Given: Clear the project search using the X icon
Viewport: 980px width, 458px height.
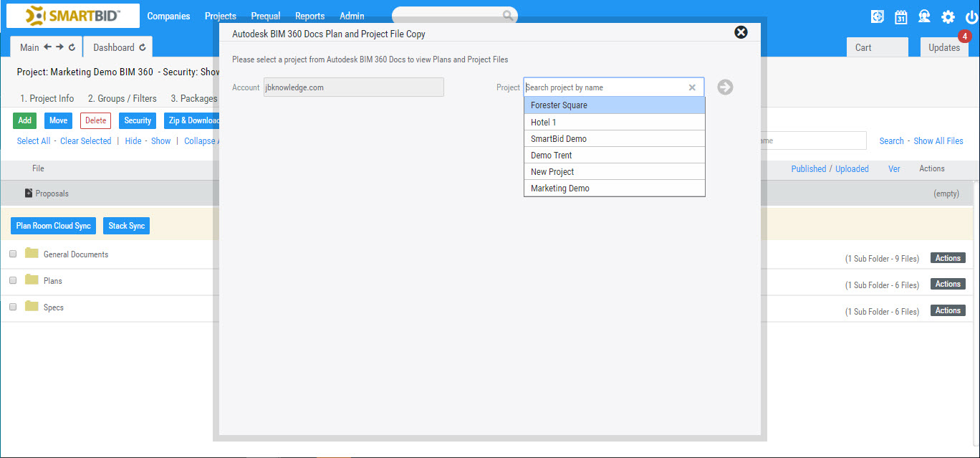Looking at the screenshot, I should point(692,87).
